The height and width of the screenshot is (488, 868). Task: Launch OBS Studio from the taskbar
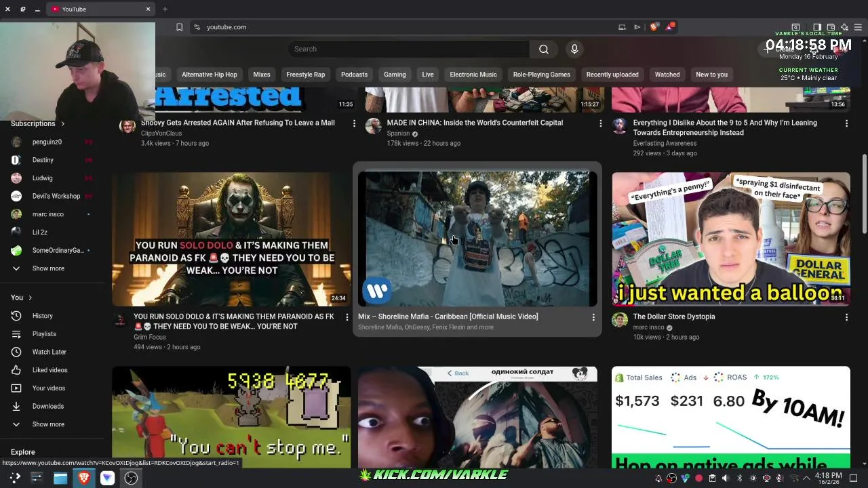131,478
